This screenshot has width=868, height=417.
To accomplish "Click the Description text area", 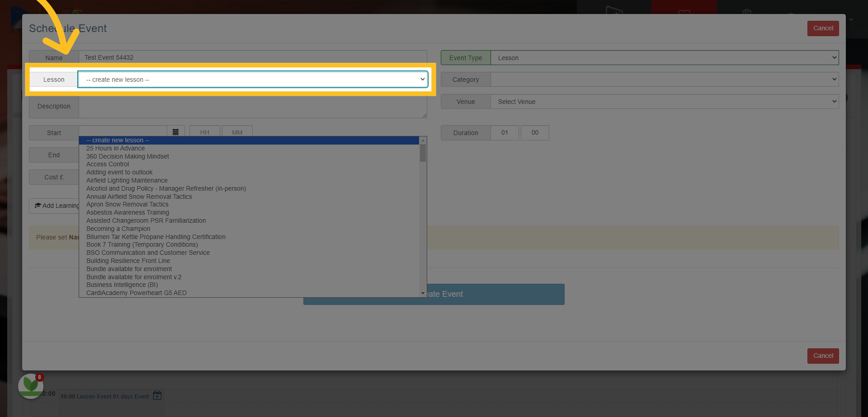I will (x=253, y=106).
